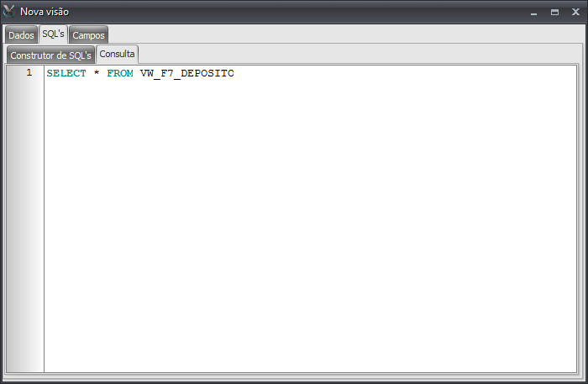Switch to the Dados tab
Screen dimensions: 588x384
[21, 35]
